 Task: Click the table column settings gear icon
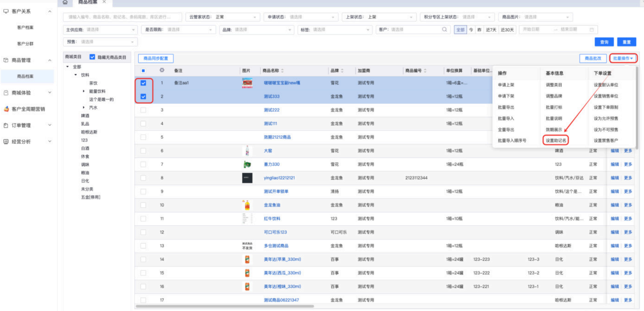point(162,70)
